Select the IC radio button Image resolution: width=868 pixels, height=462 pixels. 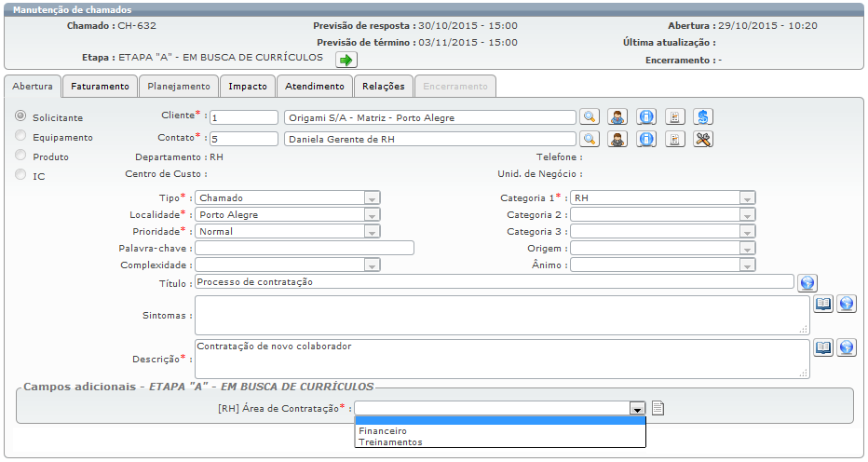tap(20, 174)
